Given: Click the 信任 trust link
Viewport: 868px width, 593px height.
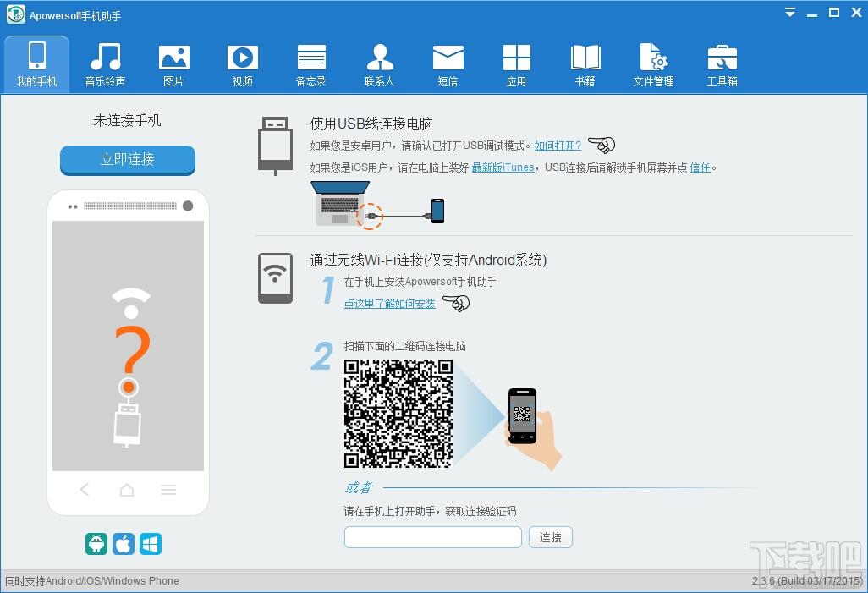Looking at the screenshot, I should 700,167.
